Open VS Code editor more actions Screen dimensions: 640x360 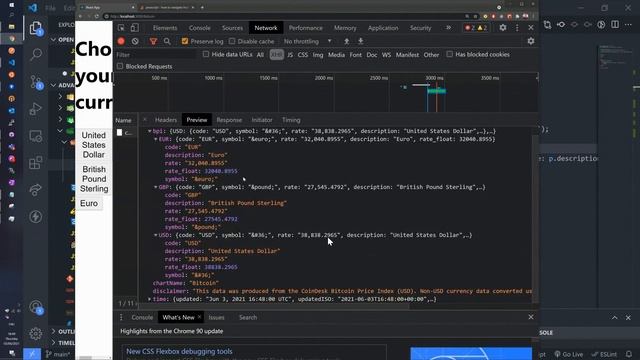(628, 24)
